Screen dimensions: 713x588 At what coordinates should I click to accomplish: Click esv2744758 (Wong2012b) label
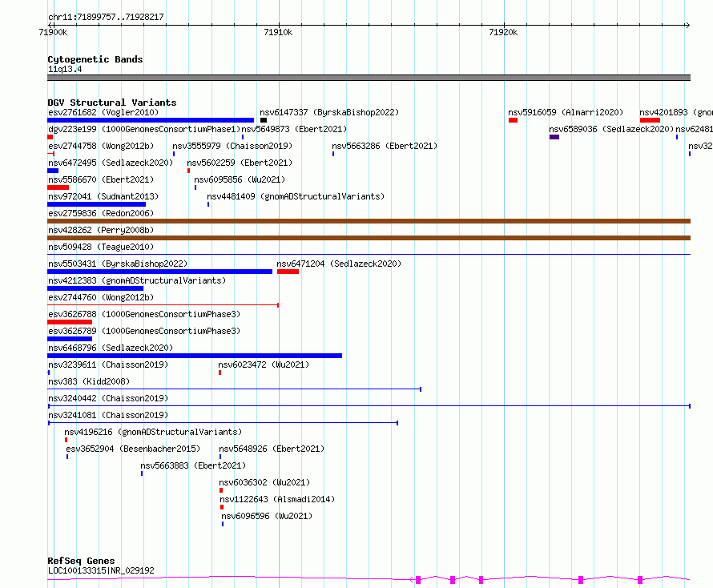click(101, 146)
